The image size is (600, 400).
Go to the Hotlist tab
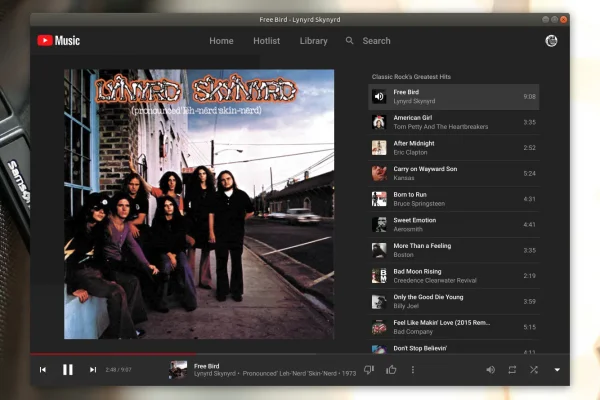[x=266, y=41]
